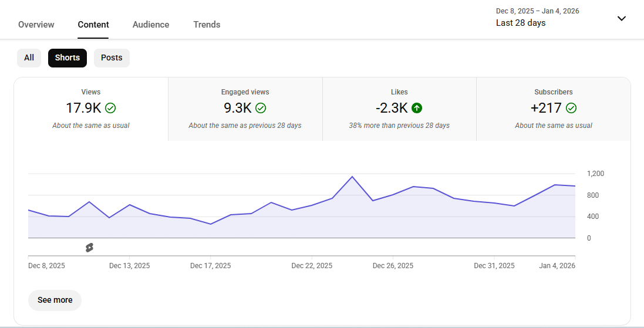This screenshot has height=328, width=644.
Task: Open the Audience tab
Action: click(x=151, y=25)
